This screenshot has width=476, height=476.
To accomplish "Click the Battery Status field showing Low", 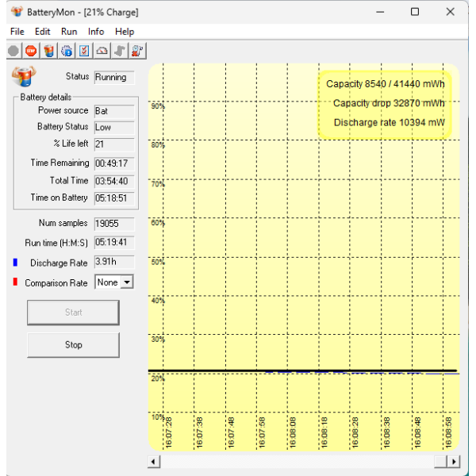I will coord(114,128).
